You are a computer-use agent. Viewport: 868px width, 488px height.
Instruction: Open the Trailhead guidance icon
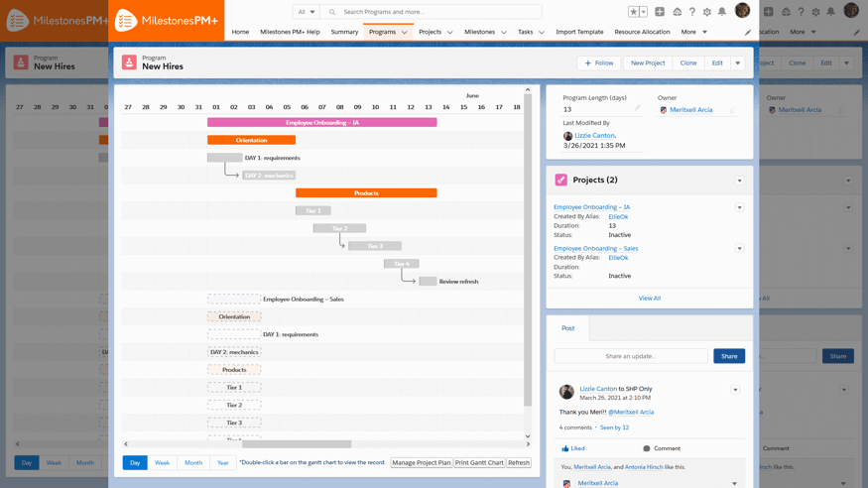point(677,12)
